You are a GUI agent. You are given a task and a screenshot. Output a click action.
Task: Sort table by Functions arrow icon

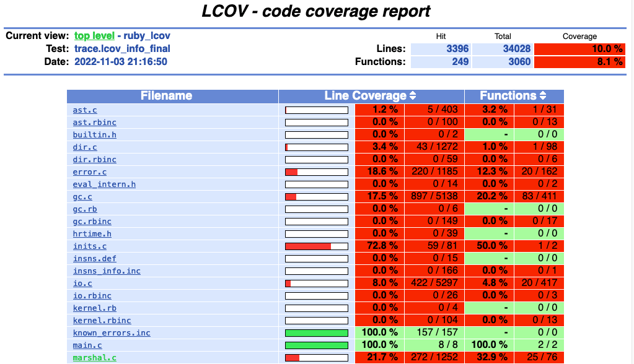[543, 96]
